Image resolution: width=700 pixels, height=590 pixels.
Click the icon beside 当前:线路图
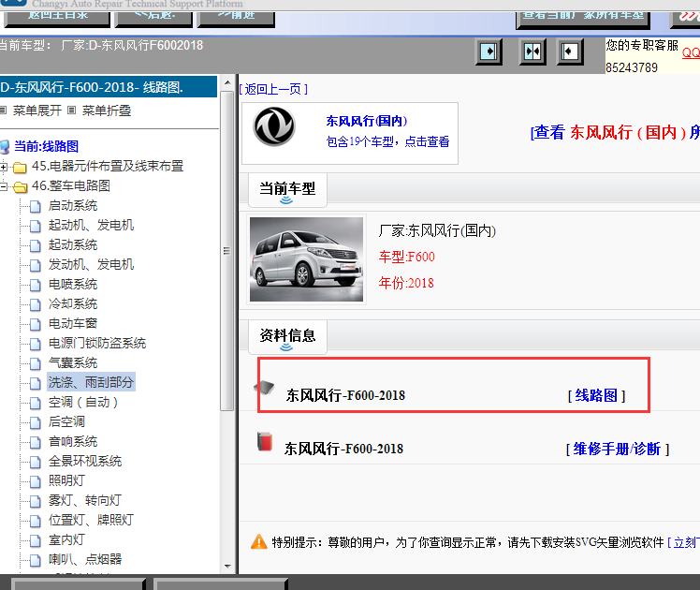tap(5, 146)
